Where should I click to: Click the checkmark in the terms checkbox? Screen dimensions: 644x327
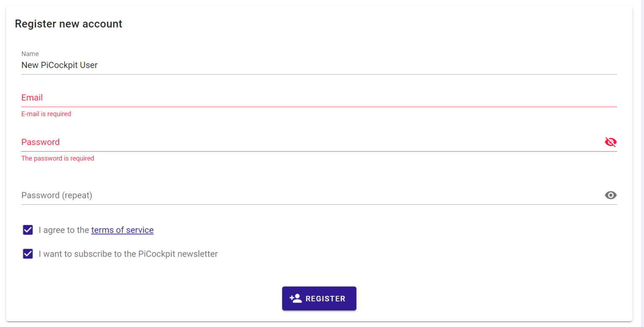(x=27, y=230)
